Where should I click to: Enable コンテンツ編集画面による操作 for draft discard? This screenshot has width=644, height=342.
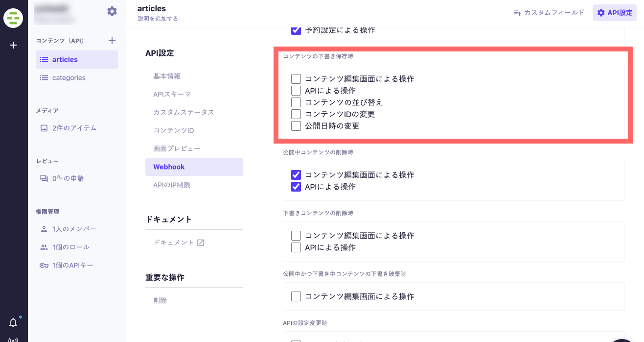pos(296,296)
